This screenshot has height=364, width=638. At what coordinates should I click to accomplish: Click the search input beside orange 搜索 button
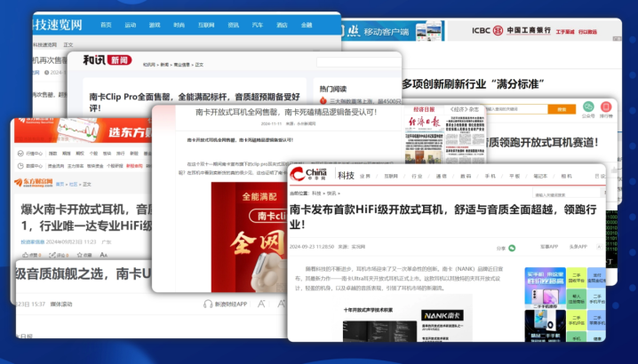coord(516,109)
